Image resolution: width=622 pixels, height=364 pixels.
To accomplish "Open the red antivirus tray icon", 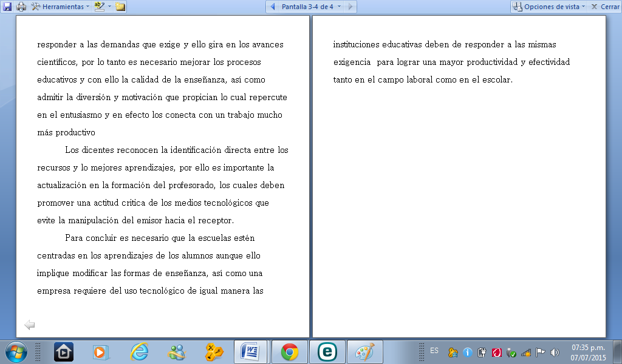I will [x=496, y=352].
